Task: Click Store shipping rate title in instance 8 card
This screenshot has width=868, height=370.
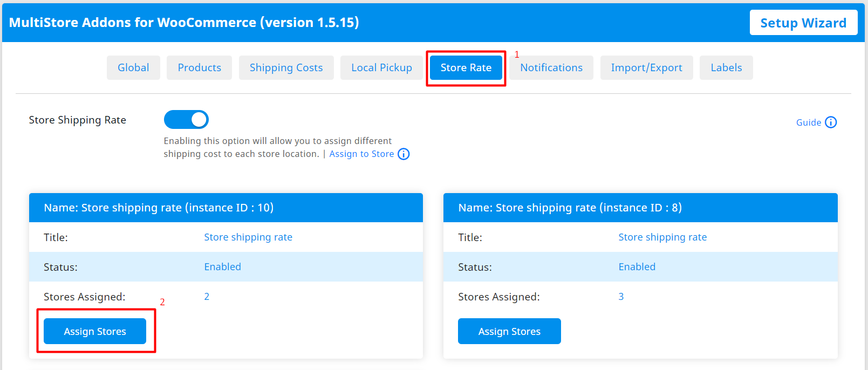Action: click(662, 237)
